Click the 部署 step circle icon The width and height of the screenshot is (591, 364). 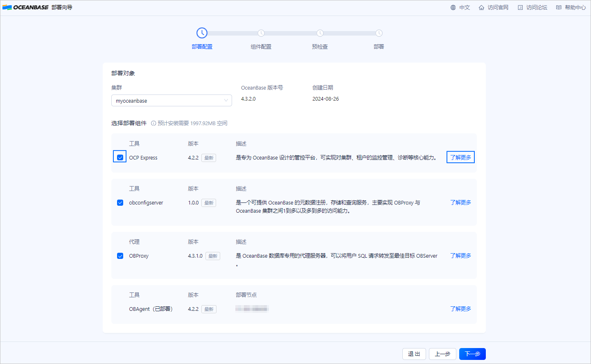[379, 33]
